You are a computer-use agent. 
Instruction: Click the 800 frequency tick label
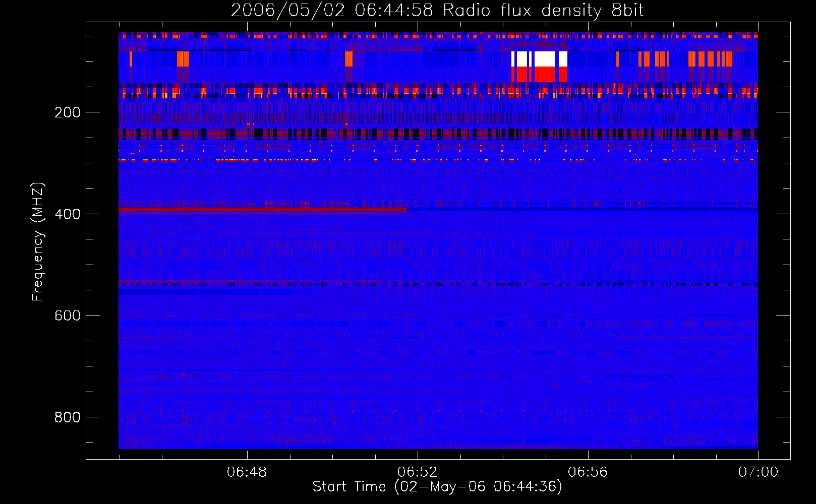[x=68, y=417]
